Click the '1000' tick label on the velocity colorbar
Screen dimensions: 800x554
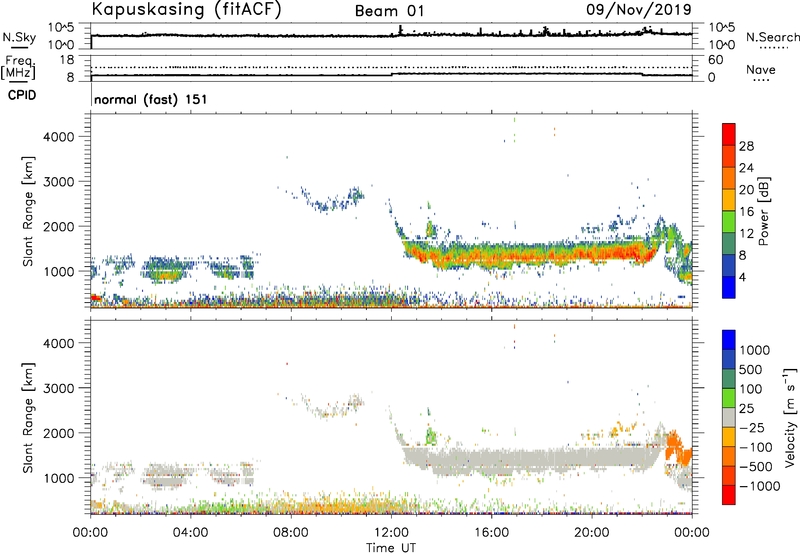click(x=755, y=350)
